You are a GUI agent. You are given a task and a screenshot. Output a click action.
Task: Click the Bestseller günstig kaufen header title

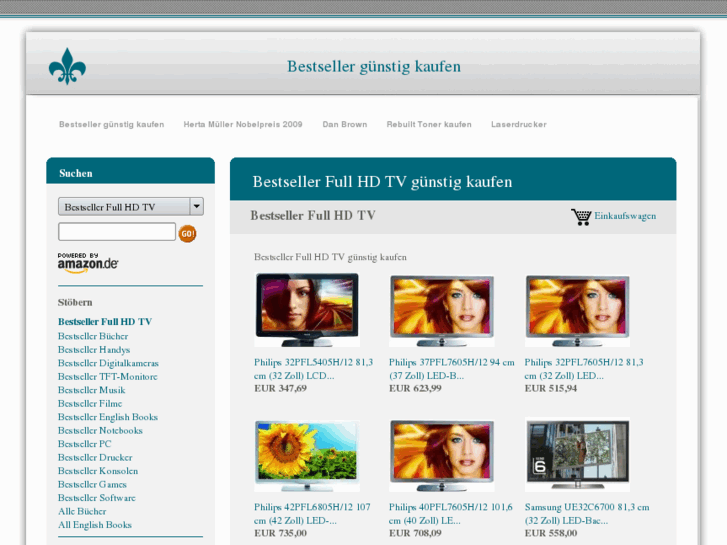point(374,66)
